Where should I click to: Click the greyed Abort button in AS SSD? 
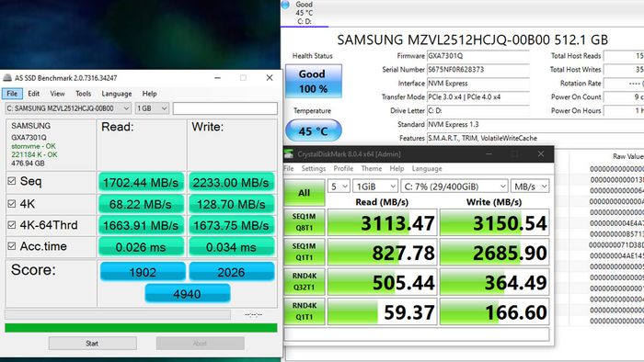[200, 343]
